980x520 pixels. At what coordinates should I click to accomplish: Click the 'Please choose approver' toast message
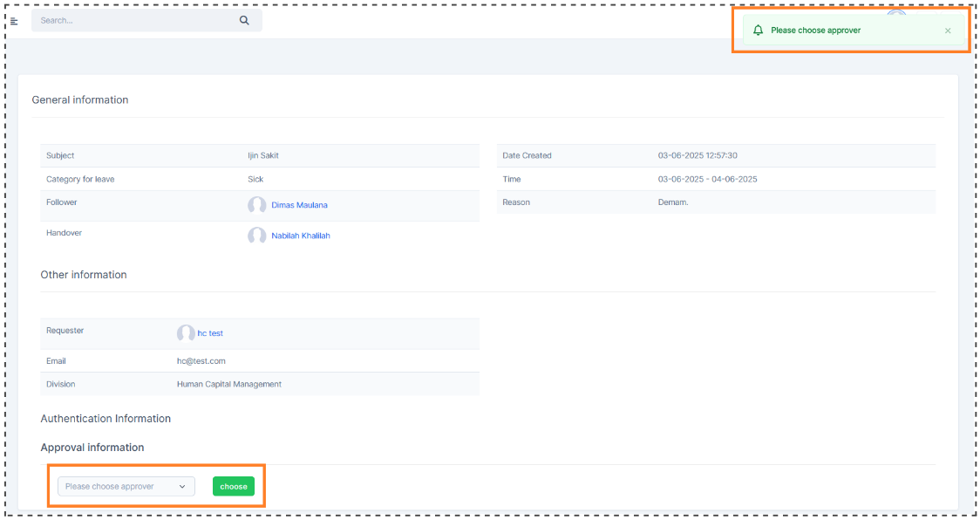815,31
